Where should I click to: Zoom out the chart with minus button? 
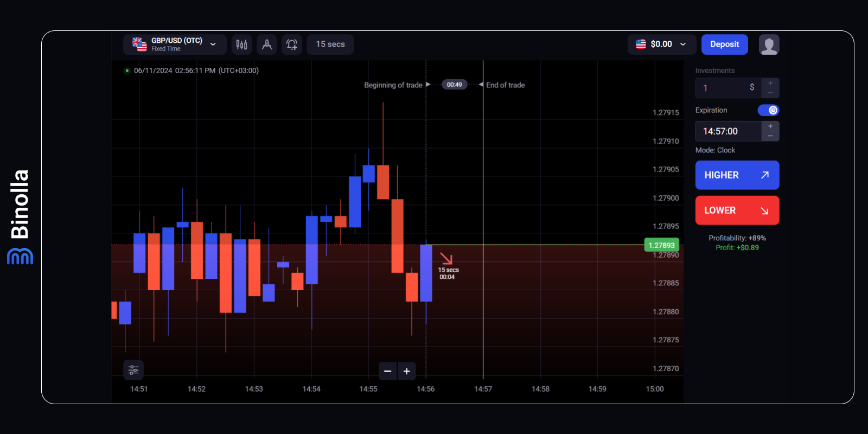[387, 371]
